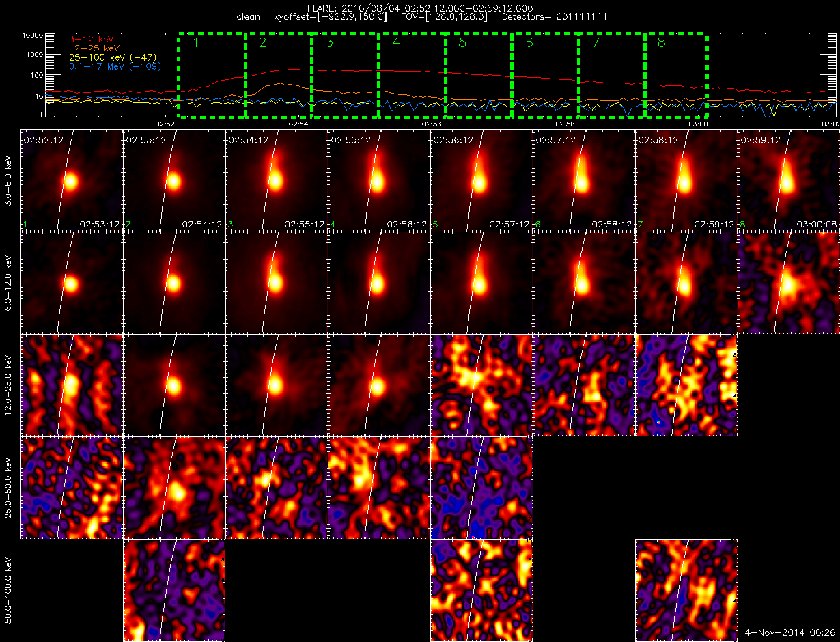Screen dimensions: 840x642
Task: Open the 3.0-6.0 keV image at 02:52:12
Action: pyautogui.click(x=72, y=180)
